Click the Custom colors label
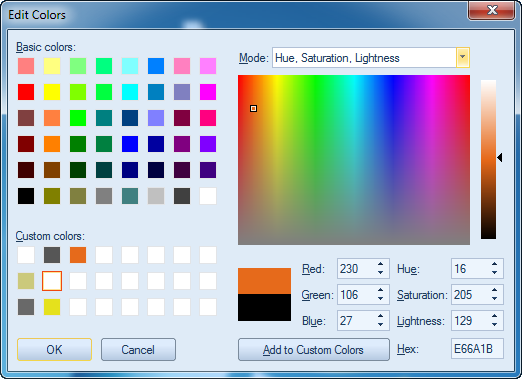This screenshot has width=522, height=379. click(50, 236)
